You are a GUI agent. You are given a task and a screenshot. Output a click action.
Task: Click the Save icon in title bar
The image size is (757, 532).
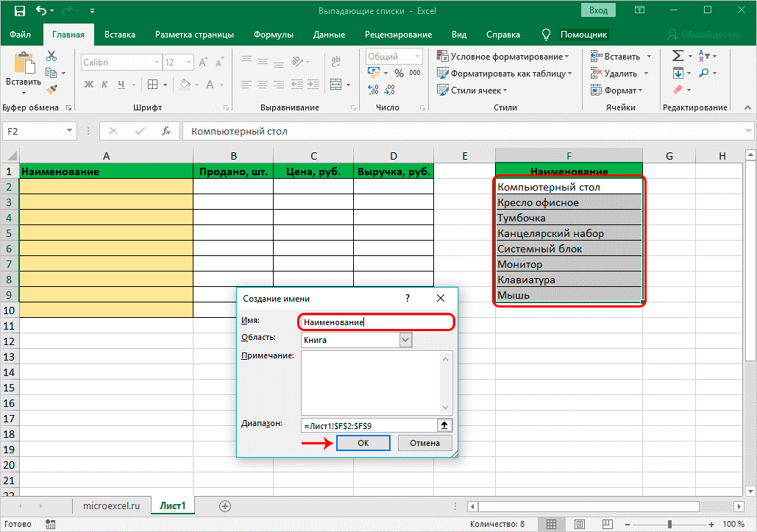19,11
